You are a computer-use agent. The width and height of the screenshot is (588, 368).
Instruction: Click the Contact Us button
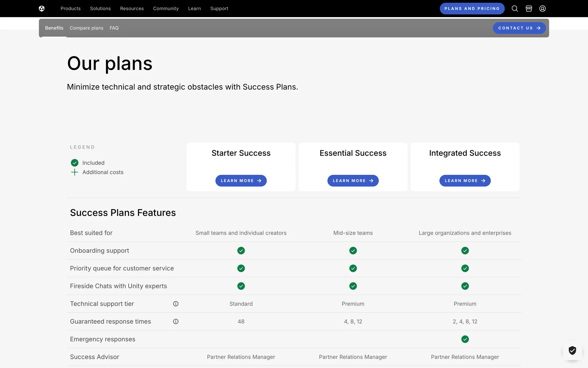click(519, 28)
